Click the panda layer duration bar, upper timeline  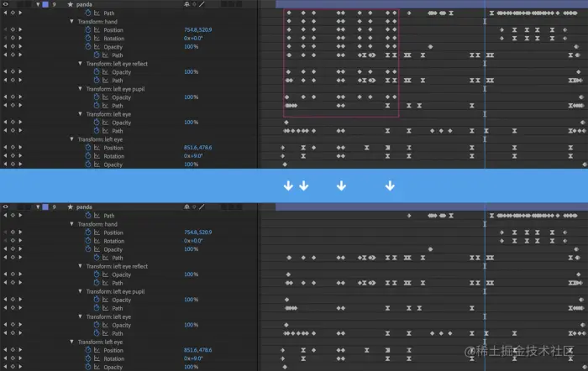[x=432, y=4]
